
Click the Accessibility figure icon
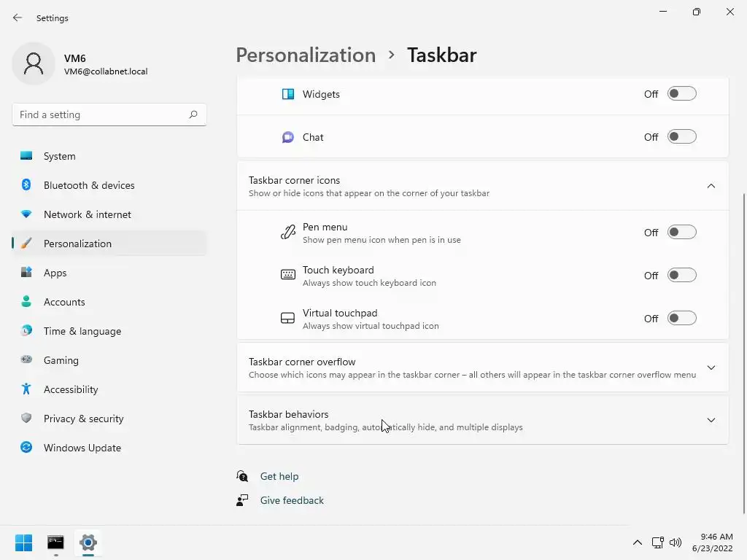26,389
